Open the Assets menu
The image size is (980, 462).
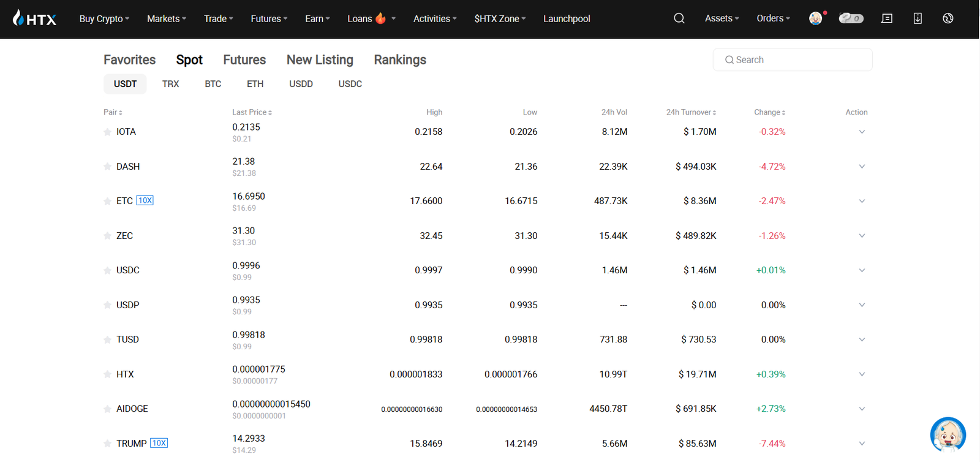tap(722, 18)
